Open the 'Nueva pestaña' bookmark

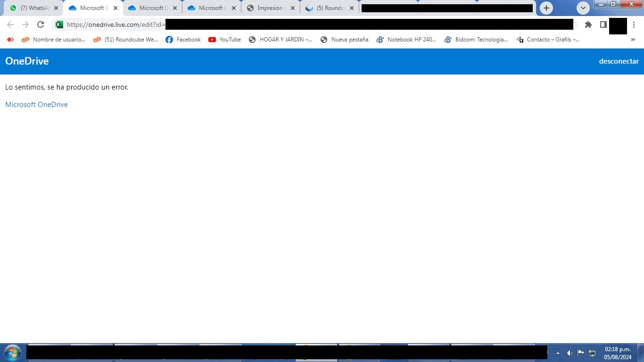[x=344, y=40]
